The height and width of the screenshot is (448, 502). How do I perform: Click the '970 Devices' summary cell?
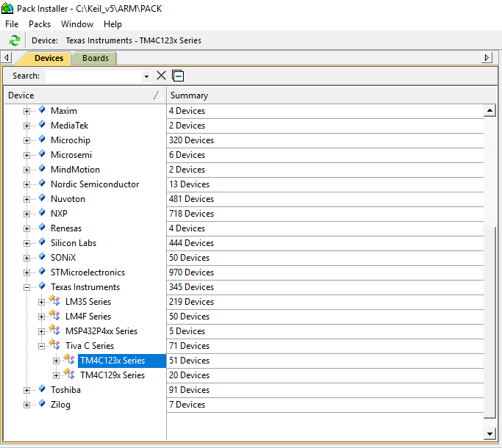tap(325, 272)
